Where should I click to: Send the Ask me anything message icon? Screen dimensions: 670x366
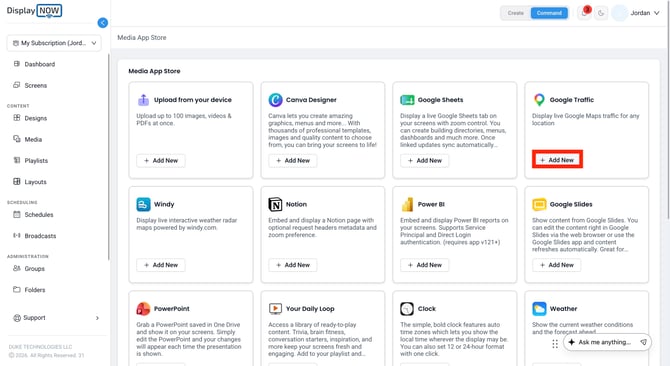pos(643,342)
